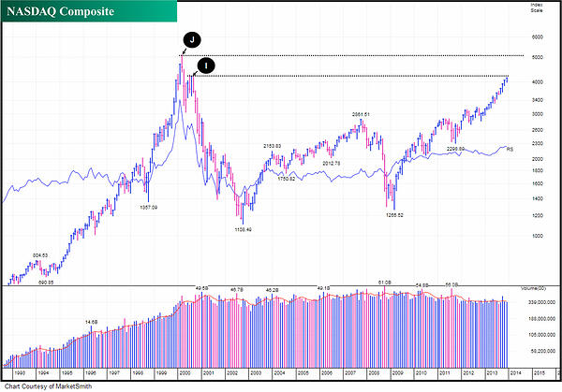562x392 pixels.
Task: Click the 2015 year label on time axis
Action: pyautogui.click(x=540, y=373)
